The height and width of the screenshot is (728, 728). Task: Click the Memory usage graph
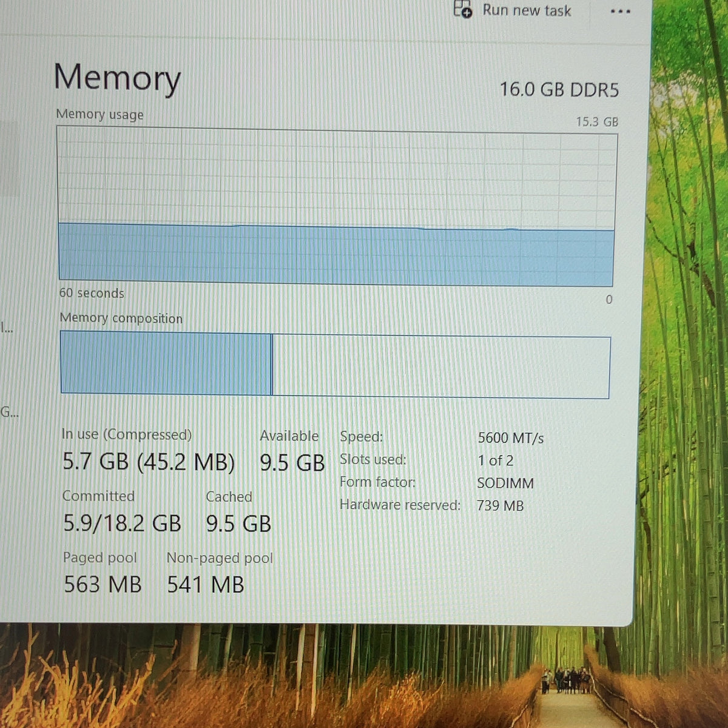tap(337, 206)
